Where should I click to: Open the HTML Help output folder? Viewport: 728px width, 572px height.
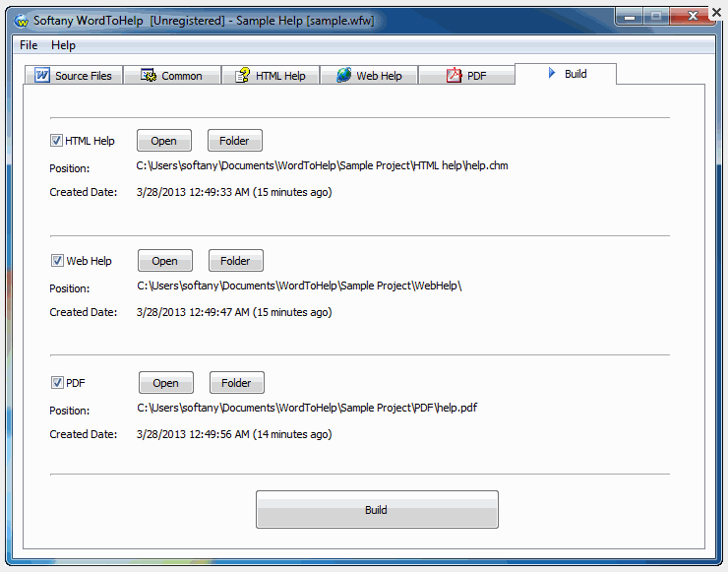[234, 141]
